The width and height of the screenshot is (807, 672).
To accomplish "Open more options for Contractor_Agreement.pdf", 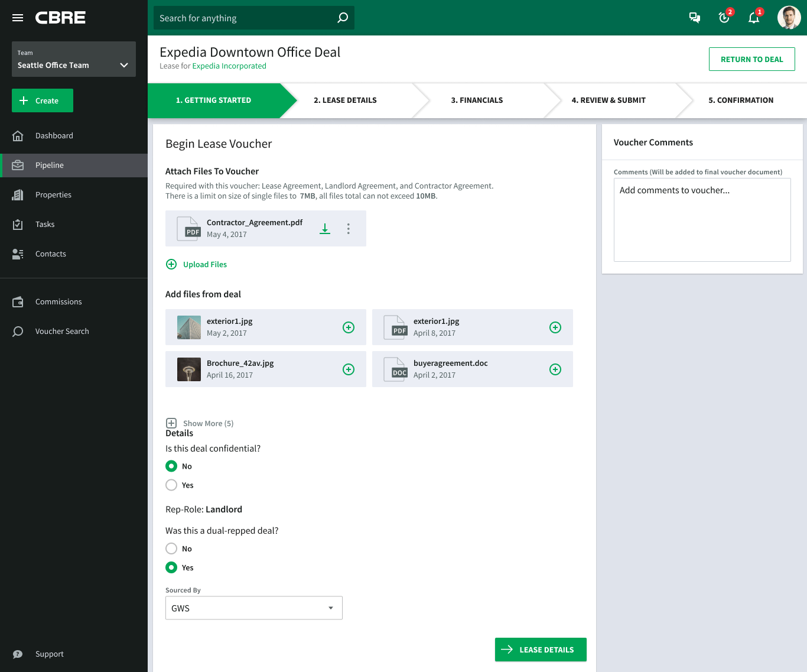I will (349, 229).
